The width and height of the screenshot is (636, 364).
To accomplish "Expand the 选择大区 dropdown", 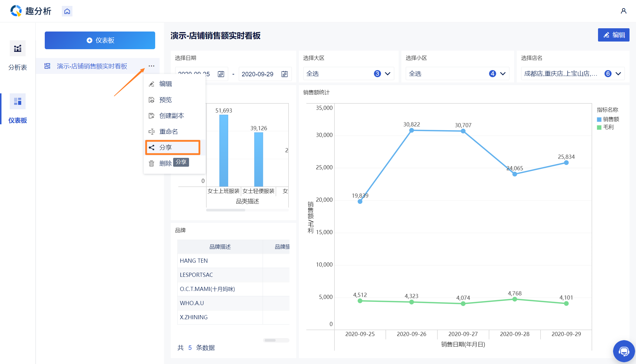I will click(387, 74).
